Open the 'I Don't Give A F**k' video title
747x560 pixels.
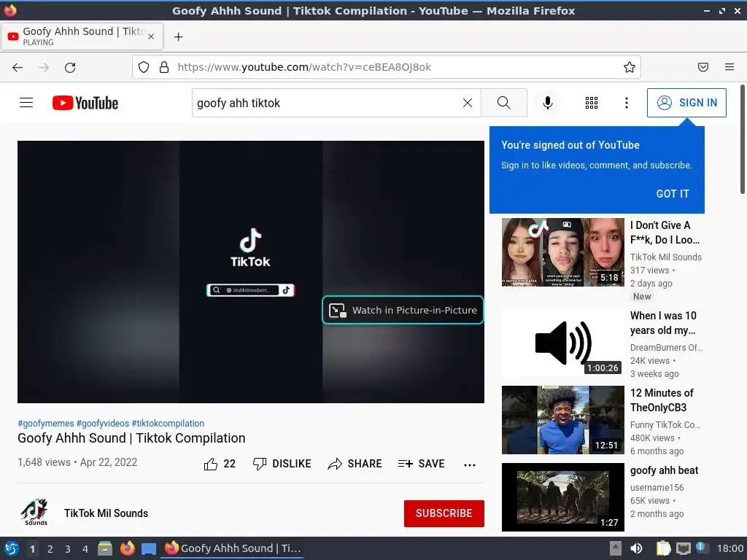[665, 233]
